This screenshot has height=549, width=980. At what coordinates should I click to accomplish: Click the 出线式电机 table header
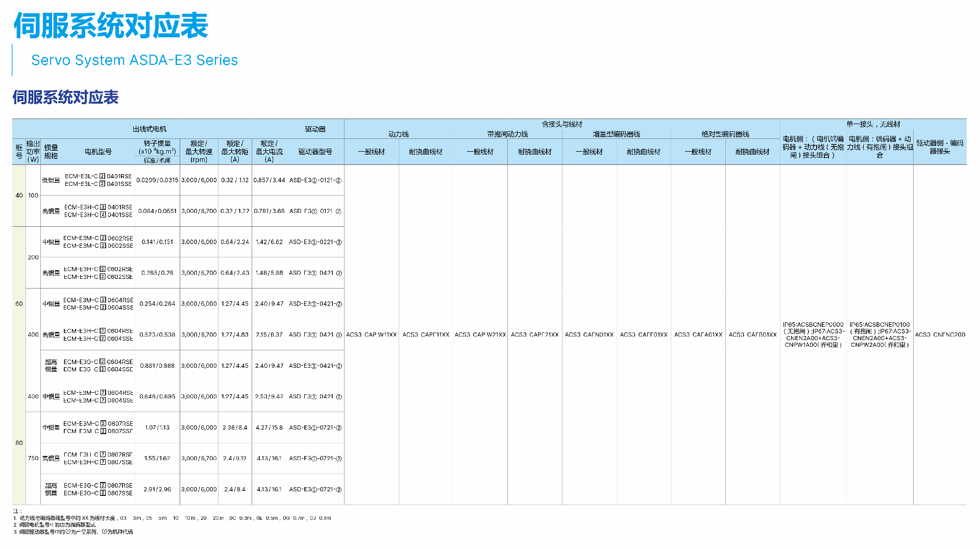[x=149, y=129]
